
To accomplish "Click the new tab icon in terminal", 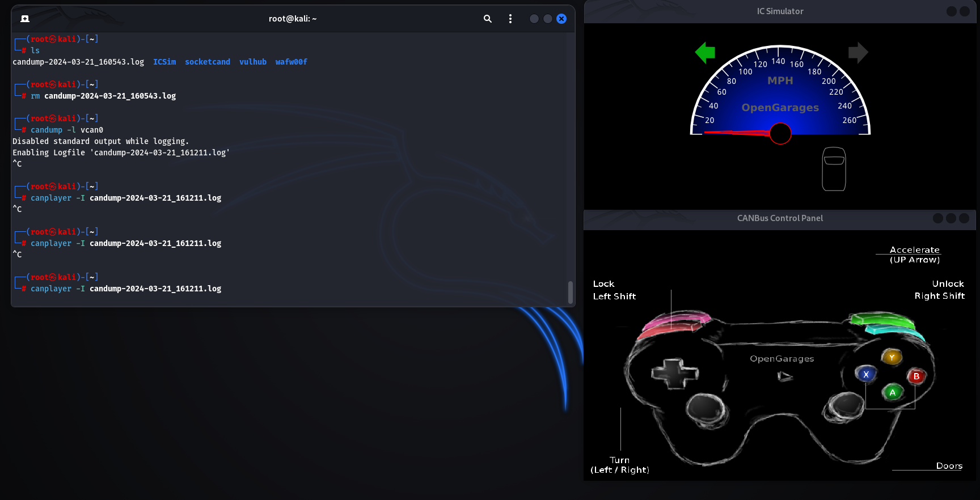I will pos(25,19).
